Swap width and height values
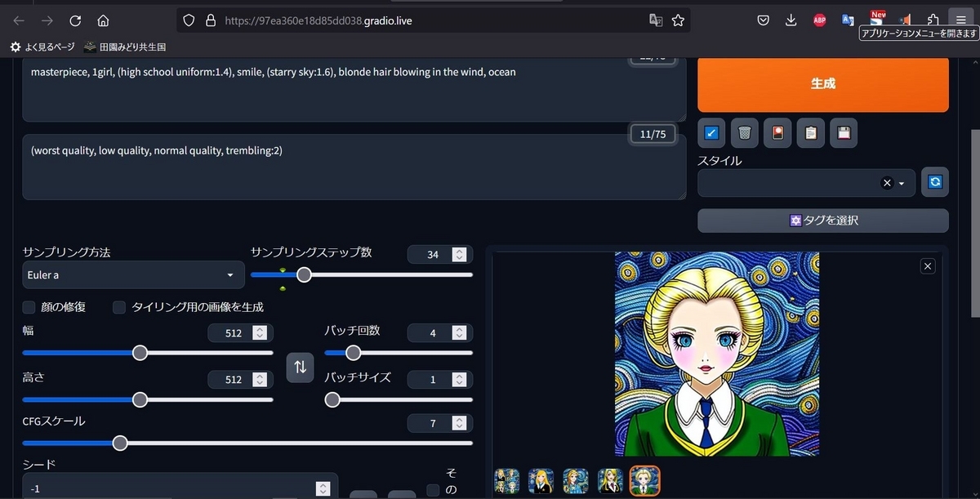Image resolution: width=980 pixels, height=499 pixels. tap(300, 367)
